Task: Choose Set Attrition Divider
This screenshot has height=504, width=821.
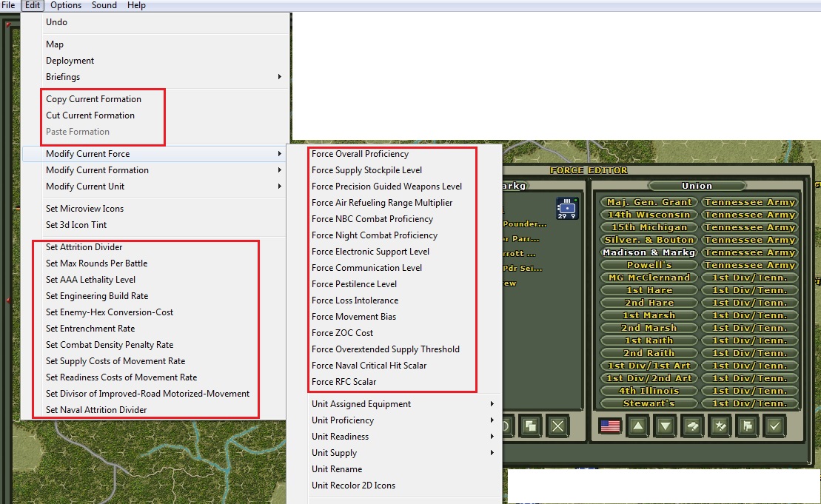Action: 84,247
